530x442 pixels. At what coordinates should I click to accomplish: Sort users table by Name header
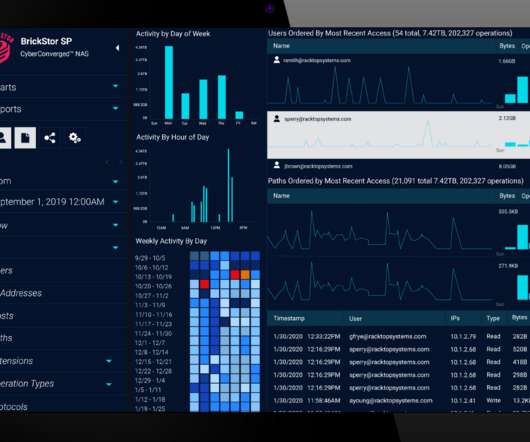pyautogui.click(x=281, y=46)
